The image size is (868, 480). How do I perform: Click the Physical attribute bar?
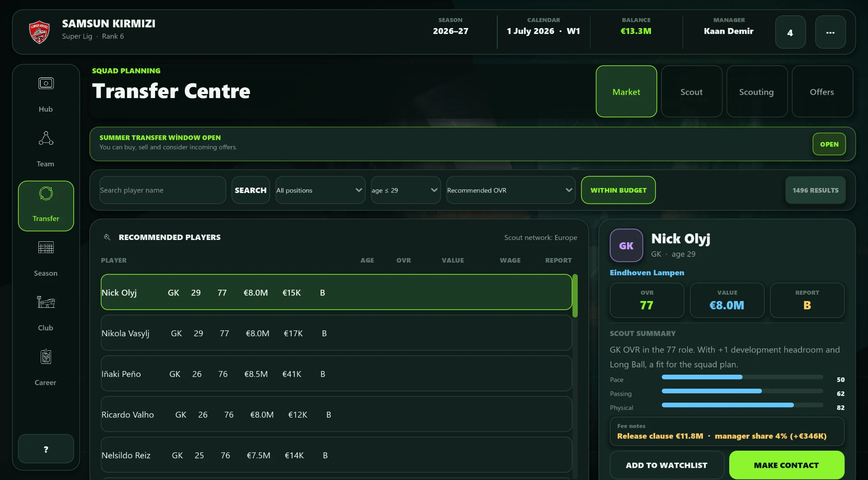coord(742,405)
